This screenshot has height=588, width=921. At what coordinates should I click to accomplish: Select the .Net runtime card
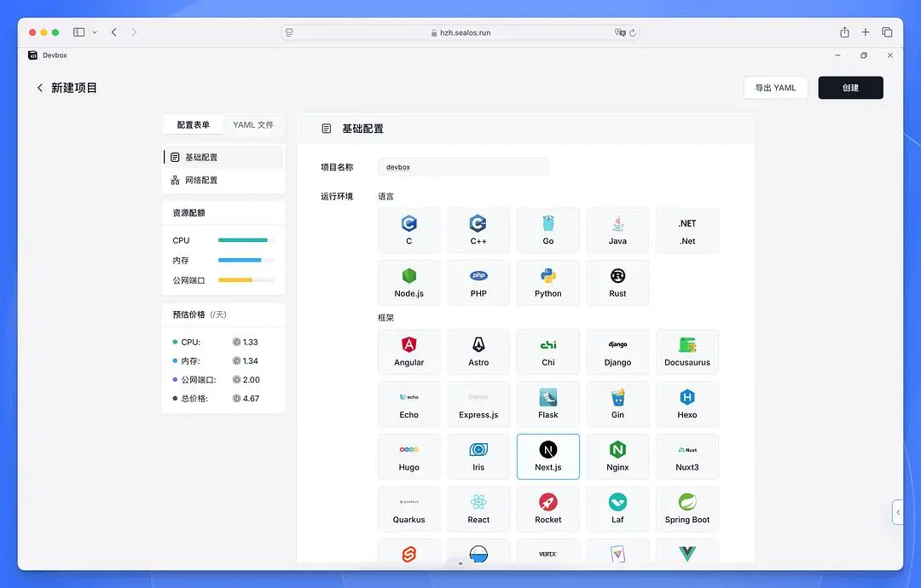point(687,230)
